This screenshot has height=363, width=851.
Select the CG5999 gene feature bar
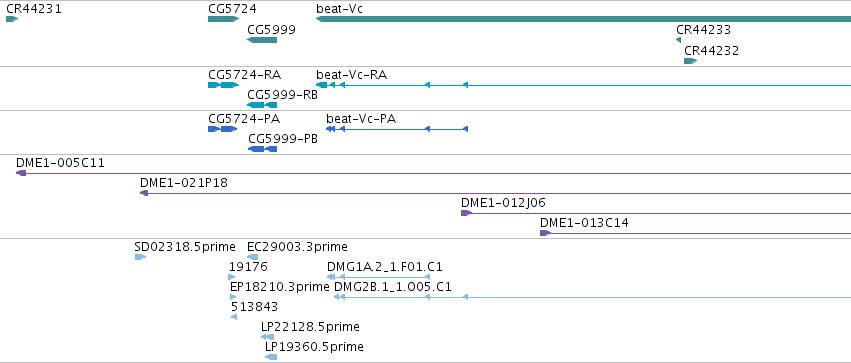pos(262,40)
